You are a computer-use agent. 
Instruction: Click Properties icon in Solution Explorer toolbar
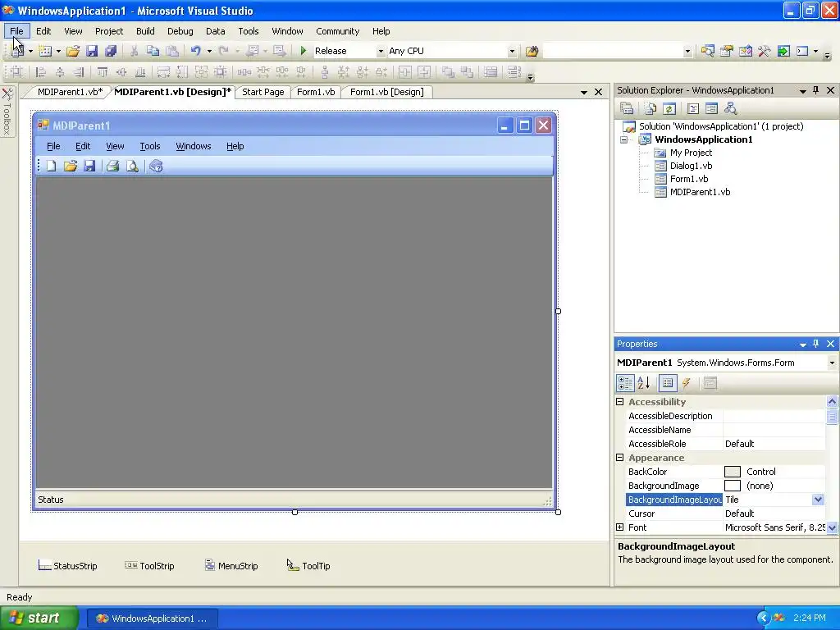627,109
